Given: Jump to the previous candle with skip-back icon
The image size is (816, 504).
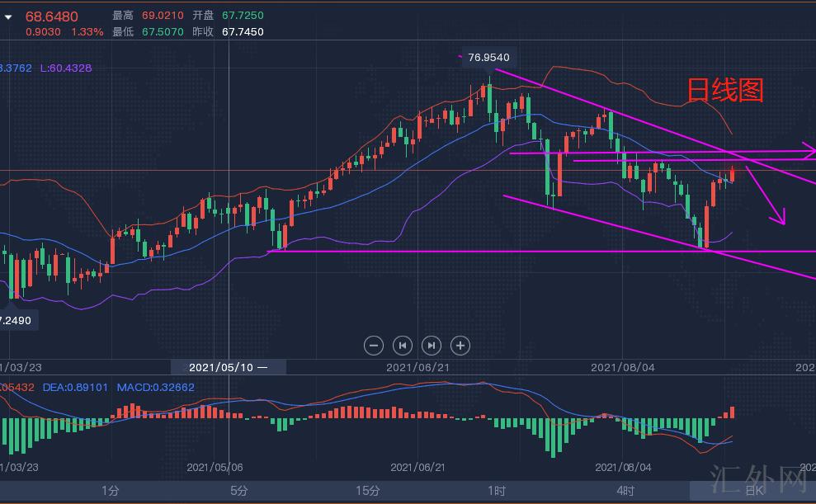Looking at the screenshot, I should point(402,346).
